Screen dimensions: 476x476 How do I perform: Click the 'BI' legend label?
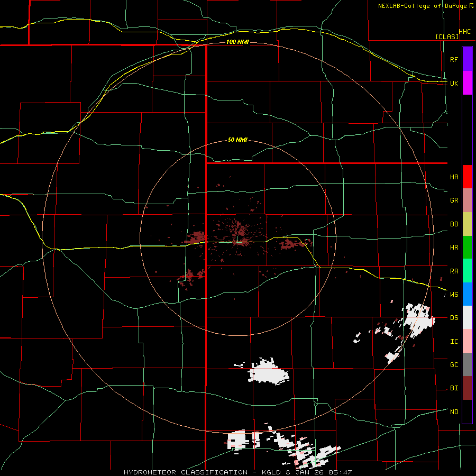coord(454,388)
